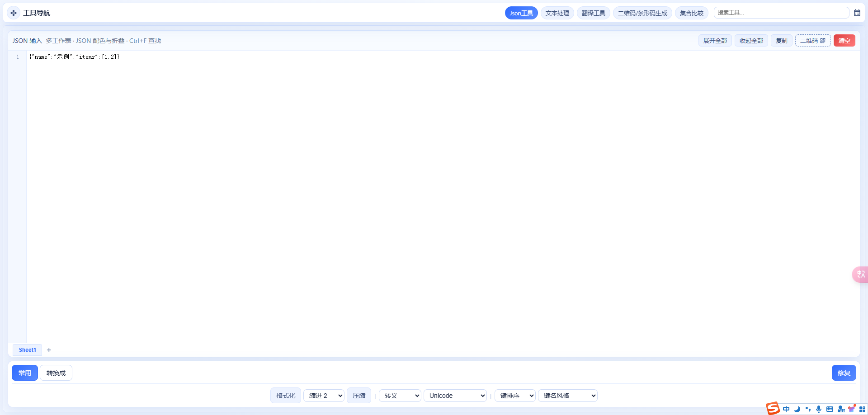Click the 格式化 button

coord(286,396)
